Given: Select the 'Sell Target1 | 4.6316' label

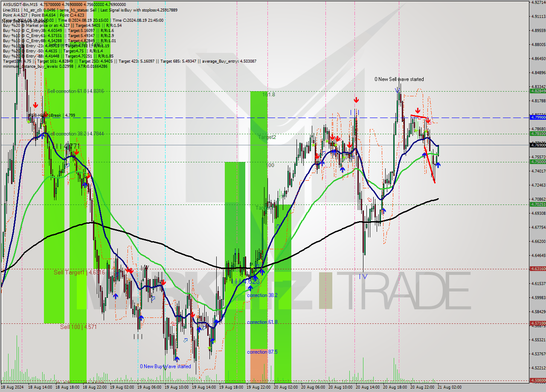Looking at the screenshot, I should [79, 272].
